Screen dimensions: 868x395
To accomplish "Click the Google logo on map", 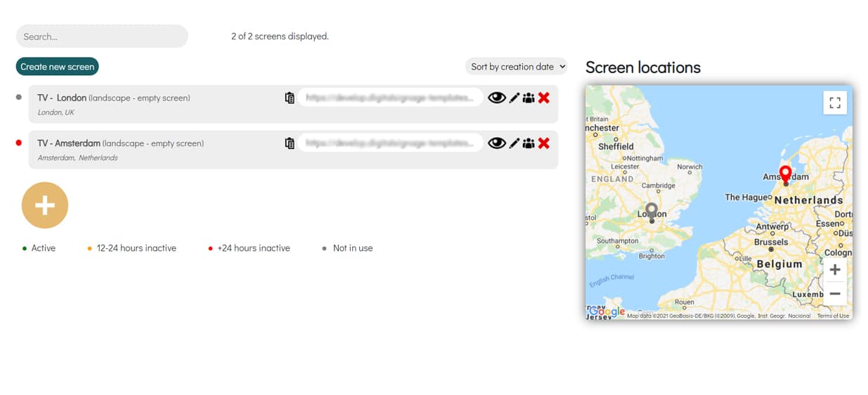I will tap(607, 311).
